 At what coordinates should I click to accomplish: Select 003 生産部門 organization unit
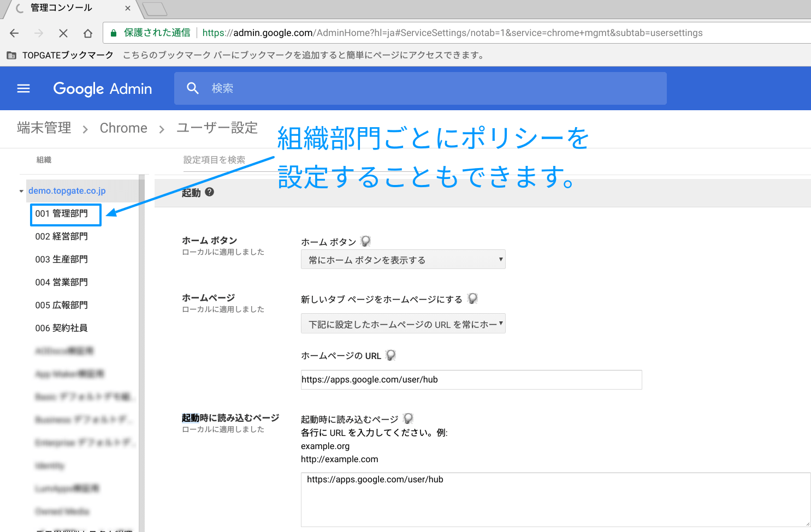point(62,259)
